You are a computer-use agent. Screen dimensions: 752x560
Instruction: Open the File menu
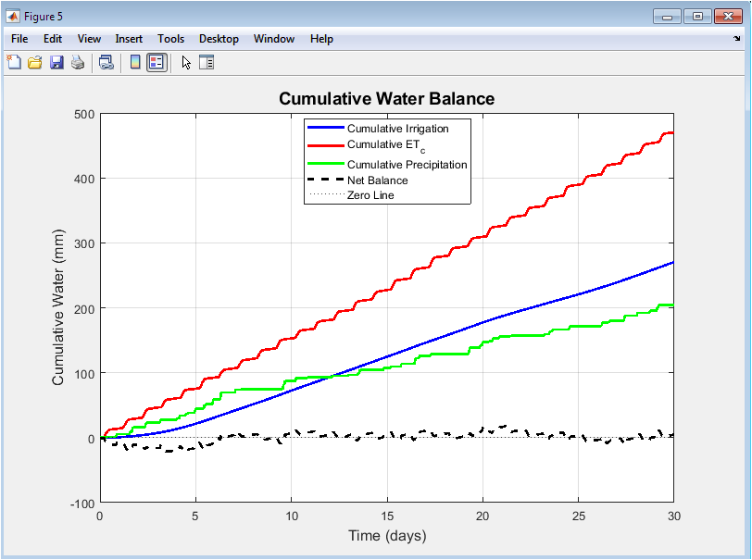tap(19, 39)
